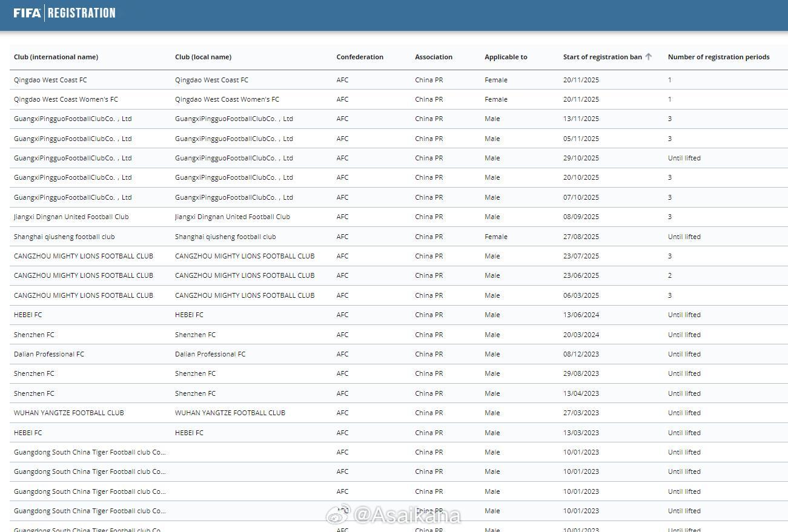The height and width of the screenshot is (532, 788).
Task: Select Dalian Professional FC international name
Action: (x=49, y=354)
